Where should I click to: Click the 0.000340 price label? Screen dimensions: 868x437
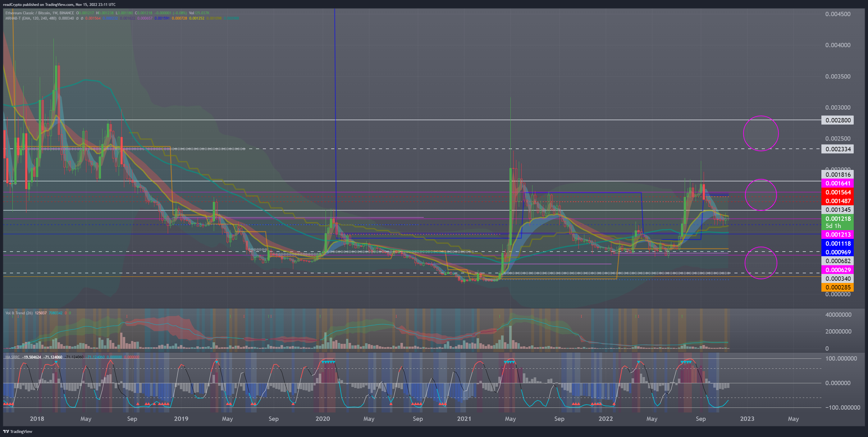click(838, 279)
